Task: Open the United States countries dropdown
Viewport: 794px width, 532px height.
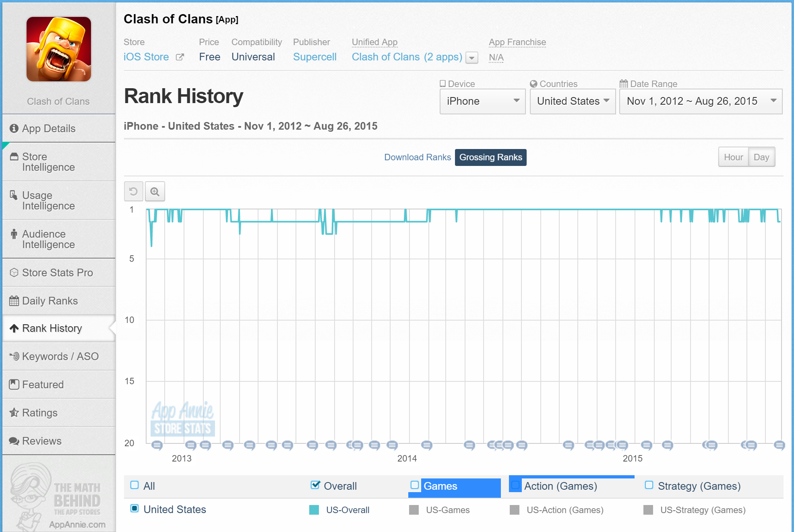Action: (x=573, y=101)
